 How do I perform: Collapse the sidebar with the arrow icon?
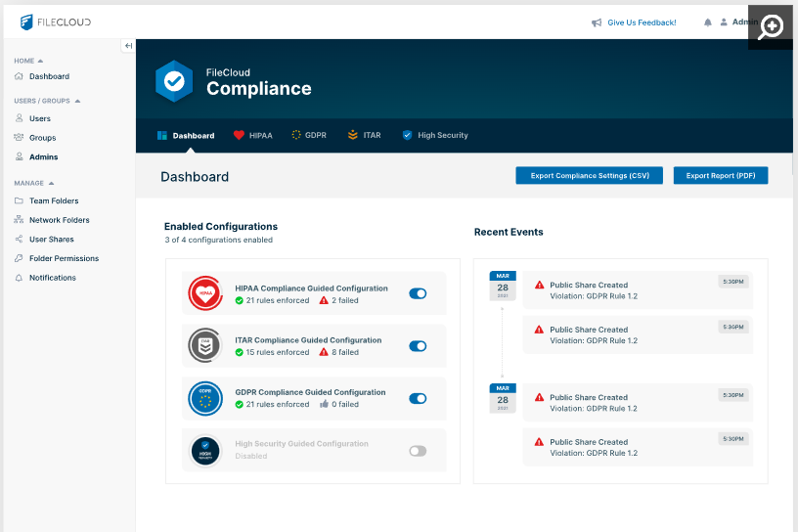point(128,46)
